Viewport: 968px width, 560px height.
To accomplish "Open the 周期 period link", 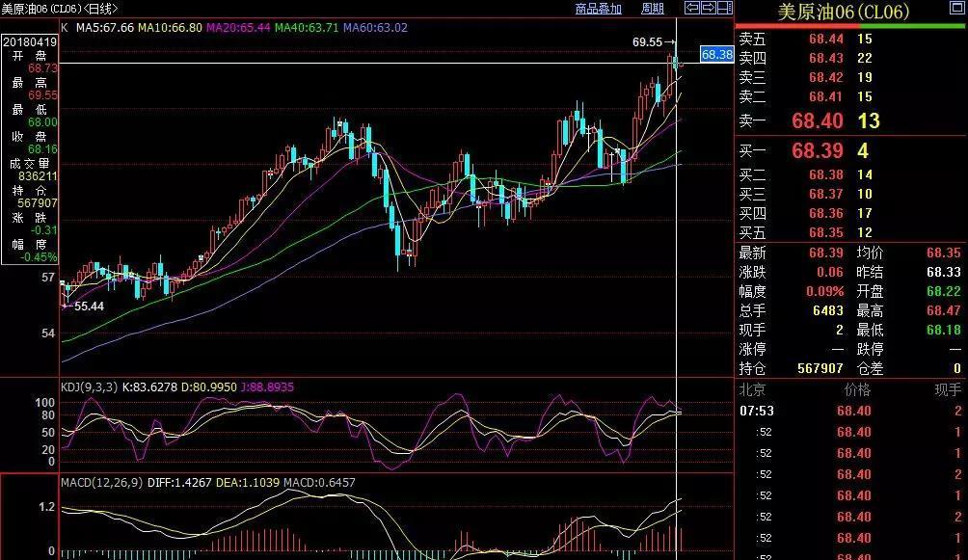I will 653,9.
